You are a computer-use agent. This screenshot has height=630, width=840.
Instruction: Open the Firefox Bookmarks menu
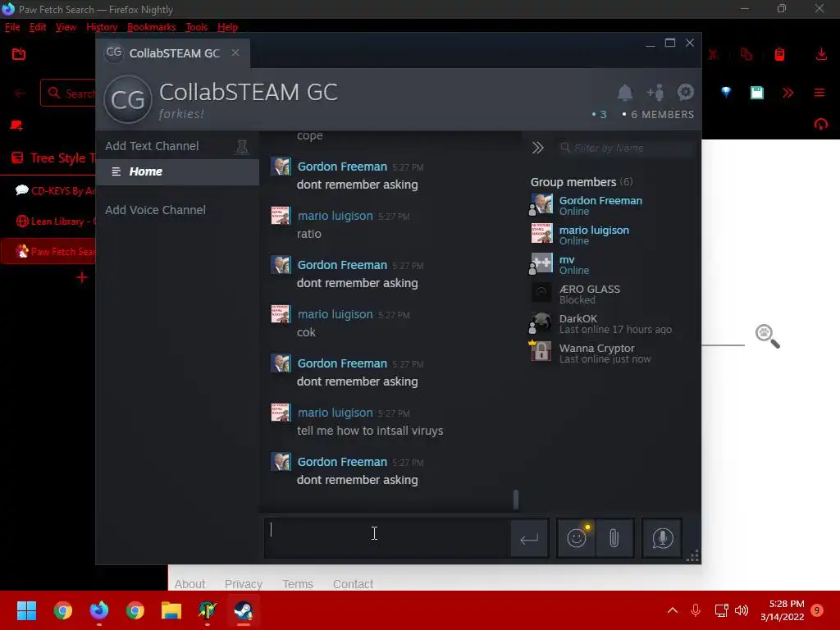tap(151, 27)
